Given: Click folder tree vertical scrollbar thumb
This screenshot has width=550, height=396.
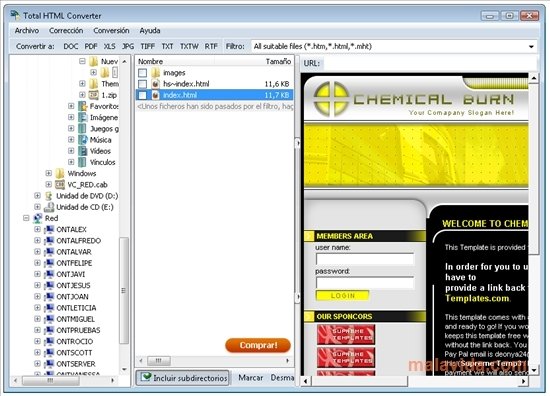Looking at the screenshot, I should click(123, 290).
